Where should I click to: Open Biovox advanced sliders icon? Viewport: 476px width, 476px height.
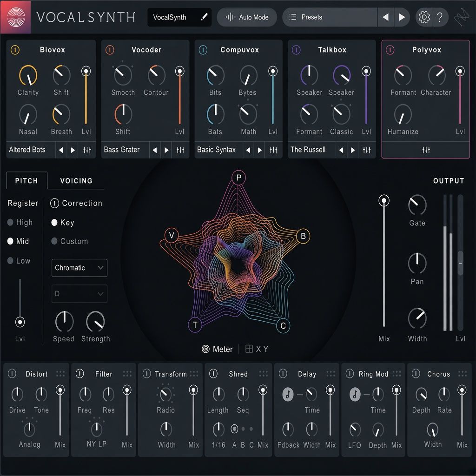87,150
